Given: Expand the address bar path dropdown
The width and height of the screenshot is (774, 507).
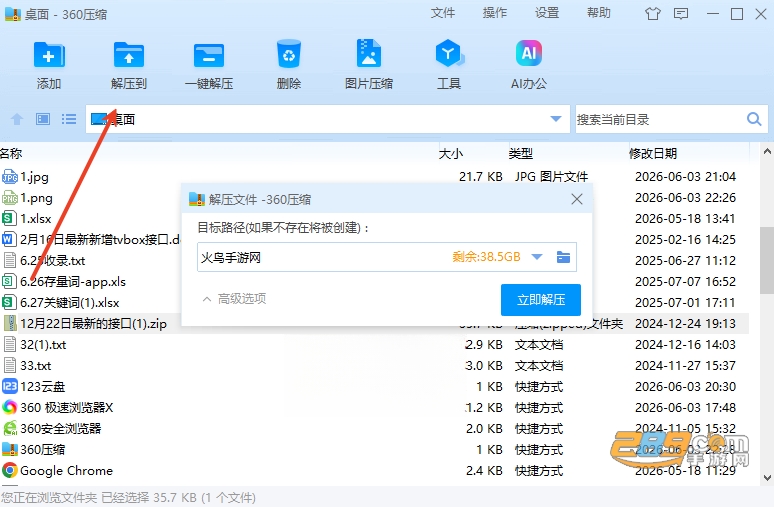Looking at the screenshot, I should pyautogui.click(x=556, y=119).
